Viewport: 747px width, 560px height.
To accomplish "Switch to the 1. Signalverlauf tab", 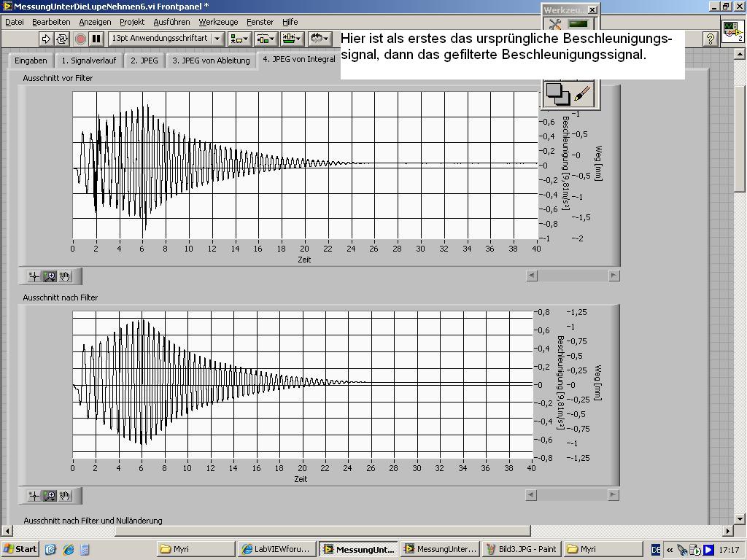I will point(88,61).
